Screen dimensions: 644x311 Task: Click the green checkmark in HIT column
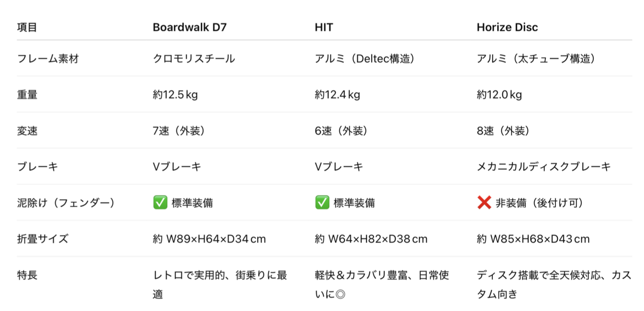322,203
